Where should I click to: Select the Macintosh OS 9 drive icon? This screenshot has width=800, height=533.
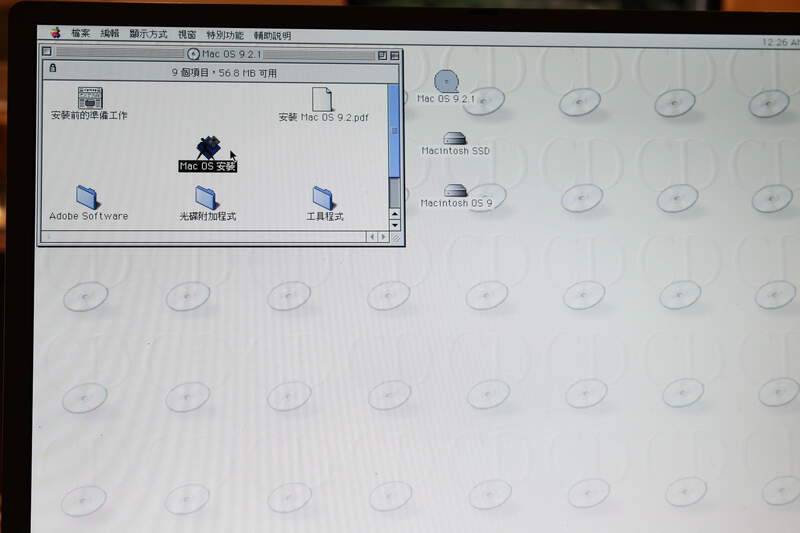tap(456, 190)
